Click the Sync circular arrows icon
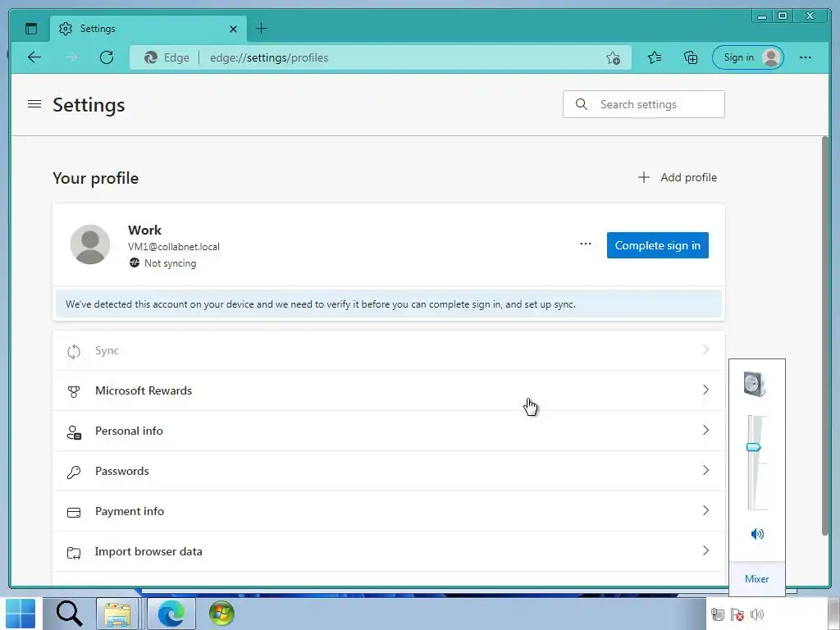Viewport: 840px width, 630px height. point(74,351)
